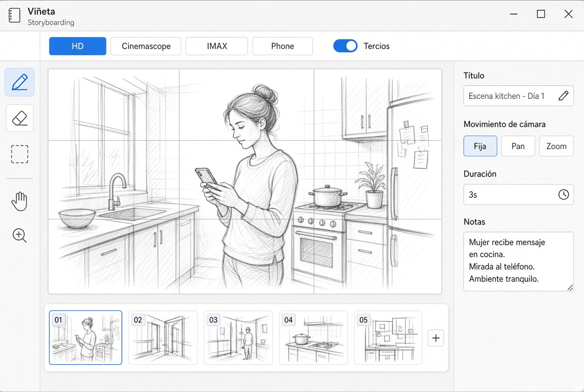Select the Zoom magnifier tool
Image resolution: width=584 pixels, height=392 pixels.
point(19,235)
